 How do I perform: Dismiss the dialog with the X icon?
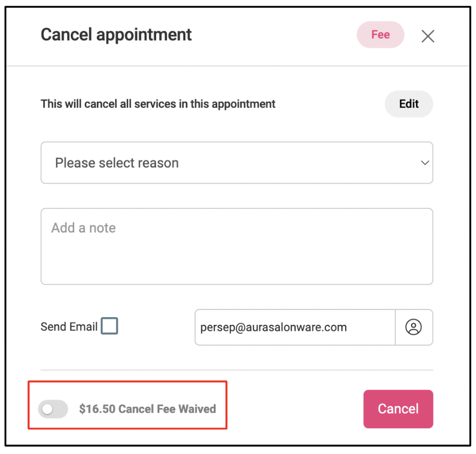[428, 36]
